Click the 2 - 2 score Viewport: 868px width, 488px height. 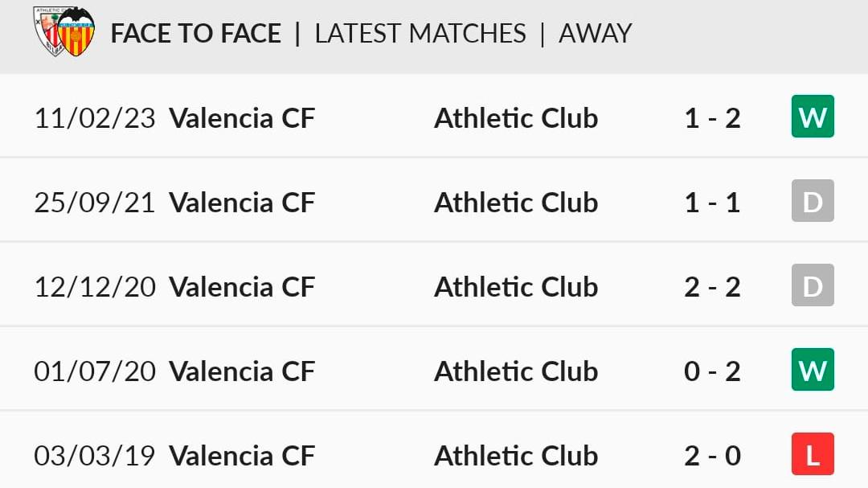pyautogui.click(x=712, y=287)
